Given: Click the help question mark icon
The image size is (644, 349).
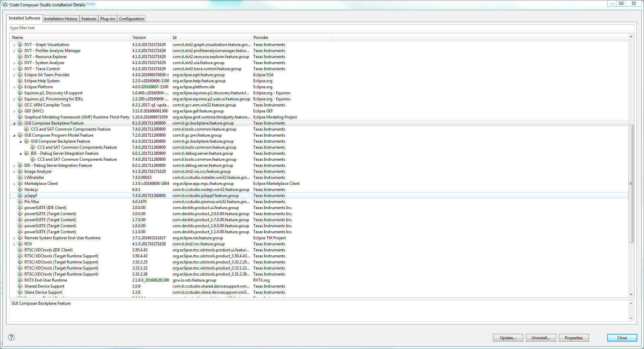Looking at the screenshot, I should [x=11, y=337].
